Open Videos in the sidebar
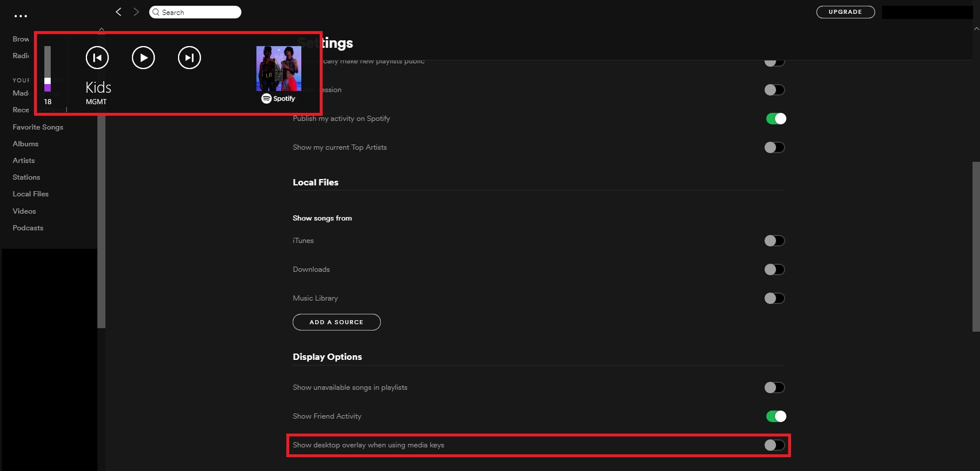 point(24,211)
